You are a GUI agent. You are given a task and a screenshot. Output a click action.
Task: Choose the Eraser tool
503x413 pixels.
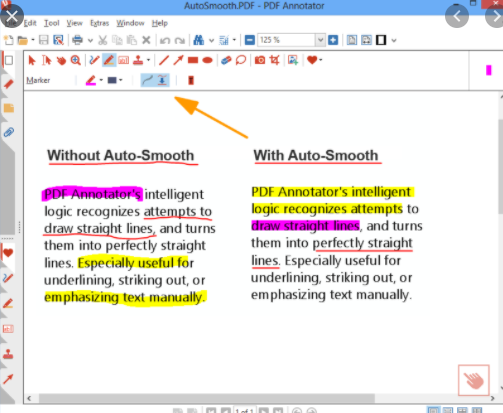tap(226, 60)
